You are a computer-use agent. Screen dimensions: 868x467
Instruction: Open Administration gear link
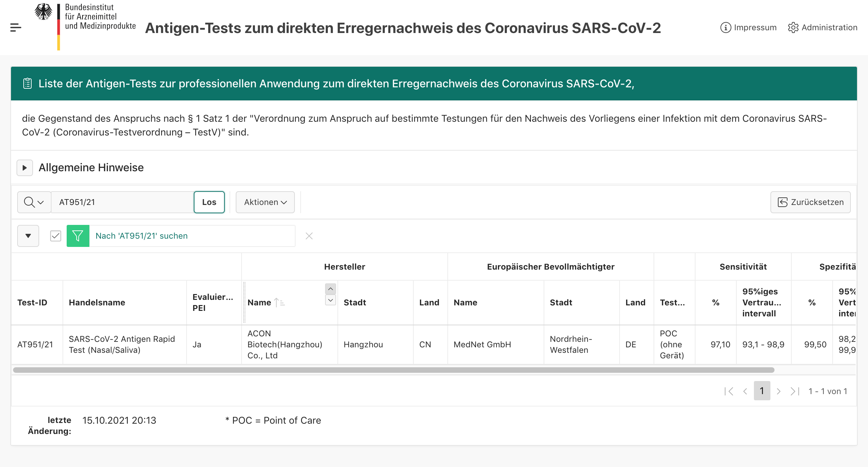[822, 28]
